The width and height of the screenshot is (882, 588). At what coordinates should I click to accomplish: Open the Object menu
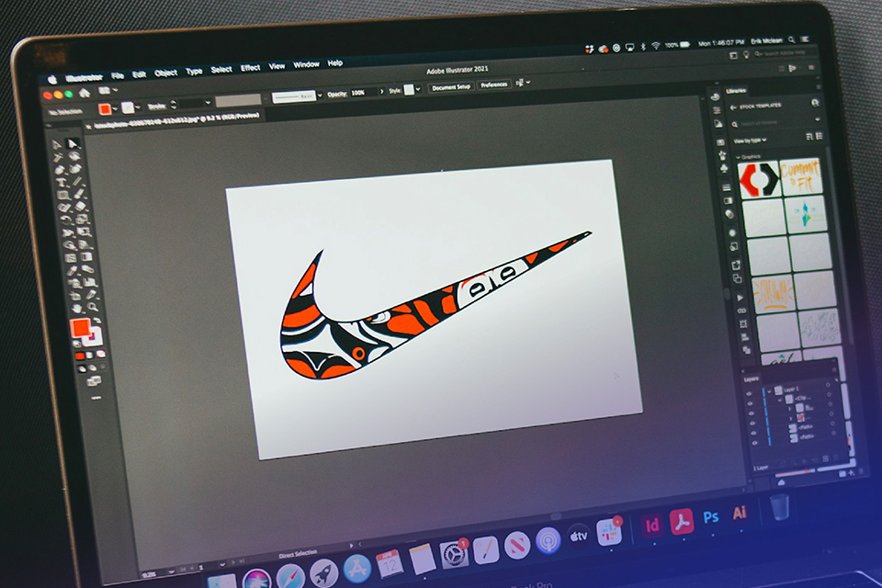[166, 73]
